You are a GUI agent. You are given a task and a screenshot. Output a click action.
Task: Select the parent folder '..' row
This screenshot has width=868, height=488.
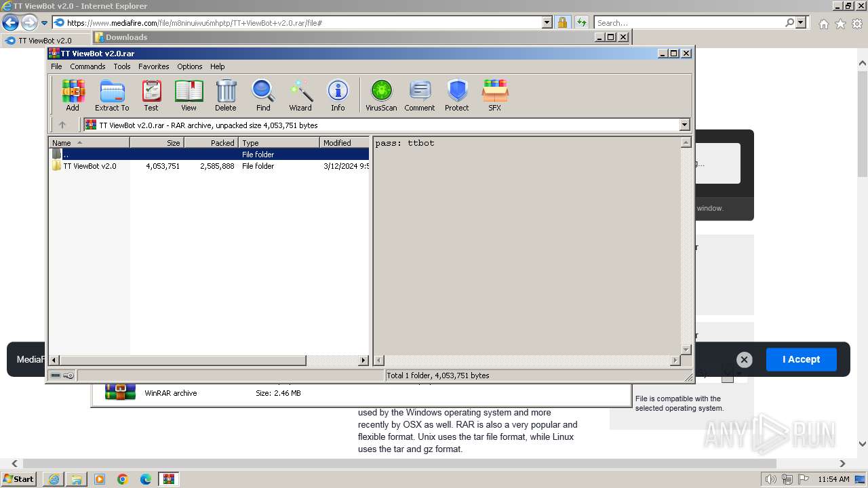click(210, 155)
